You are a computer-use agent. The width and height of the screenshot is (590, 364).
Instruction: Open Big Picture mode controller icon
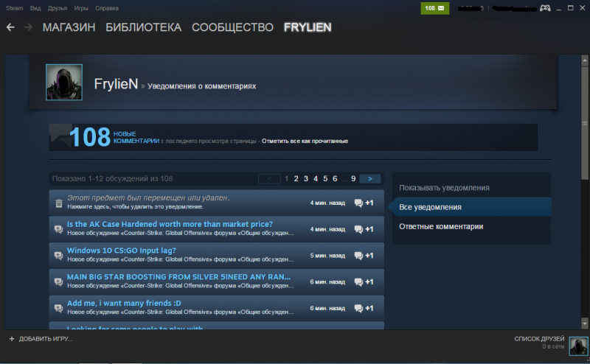[545, 8]
